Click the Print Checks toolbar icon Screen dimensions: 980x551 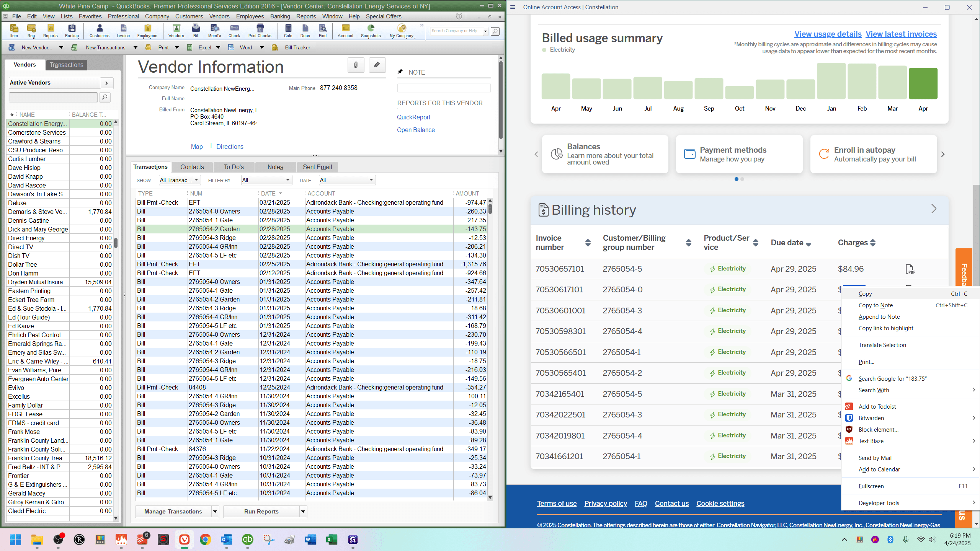point(260,31)
